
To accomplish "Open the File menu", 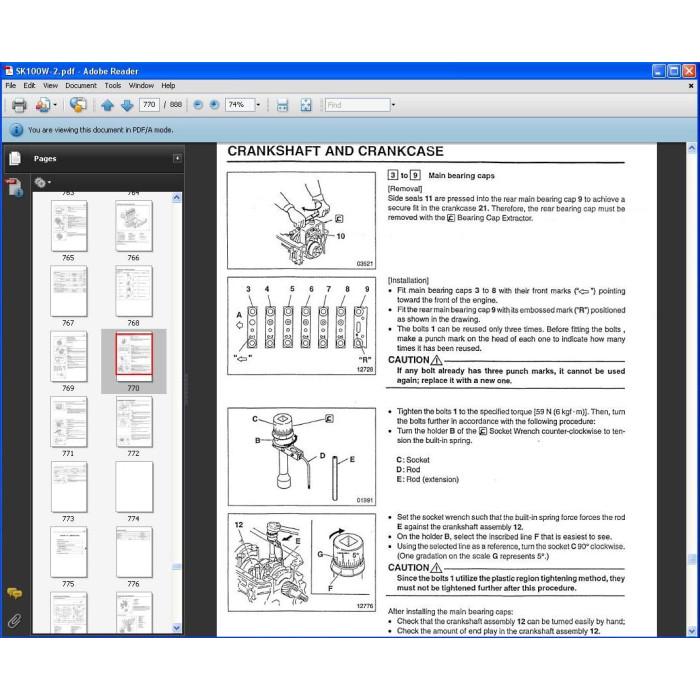I will [11, 85].
